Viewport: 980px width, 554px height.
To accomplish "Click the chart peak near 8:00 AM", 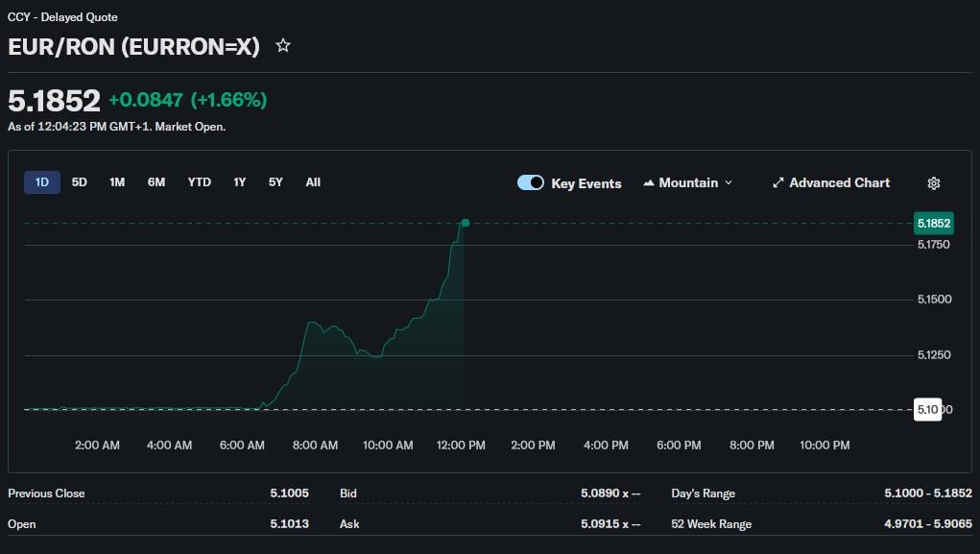I will point(311,324).
